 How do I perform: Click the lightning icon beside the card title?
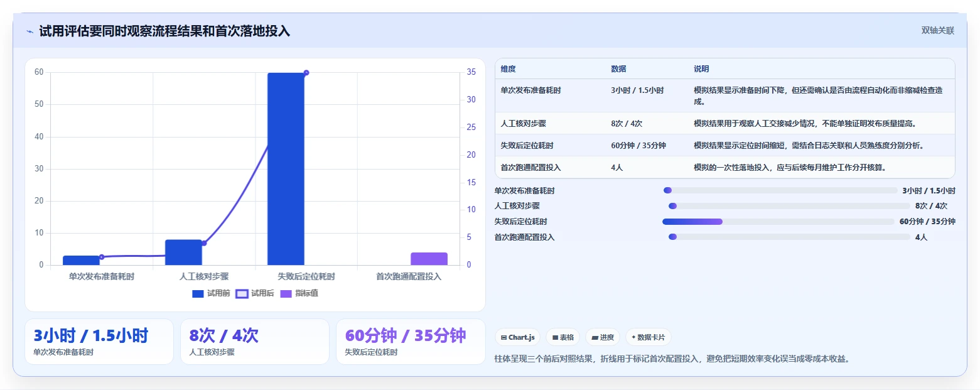click(x=30, y=31)
